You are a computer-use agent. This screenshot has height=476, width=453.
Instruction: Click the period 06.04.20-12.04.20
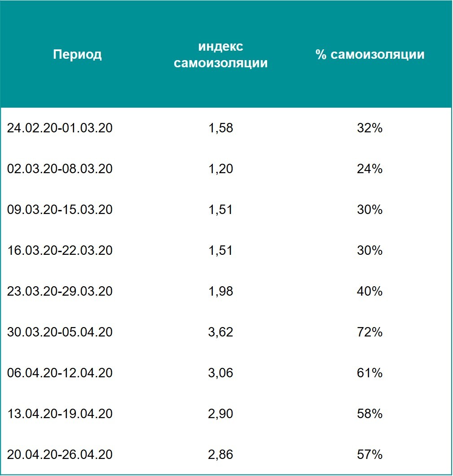point(60,373)
